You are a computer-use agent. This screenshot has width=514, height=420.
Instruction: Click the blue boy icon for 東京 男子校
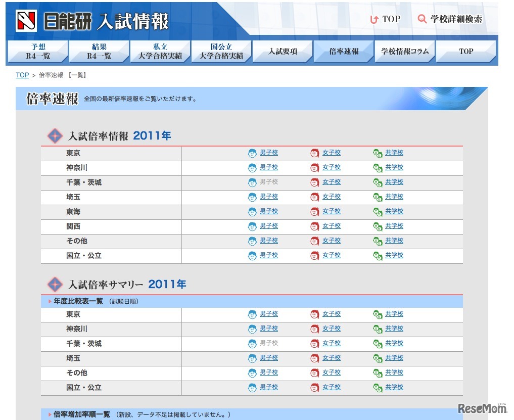(252, 153)
